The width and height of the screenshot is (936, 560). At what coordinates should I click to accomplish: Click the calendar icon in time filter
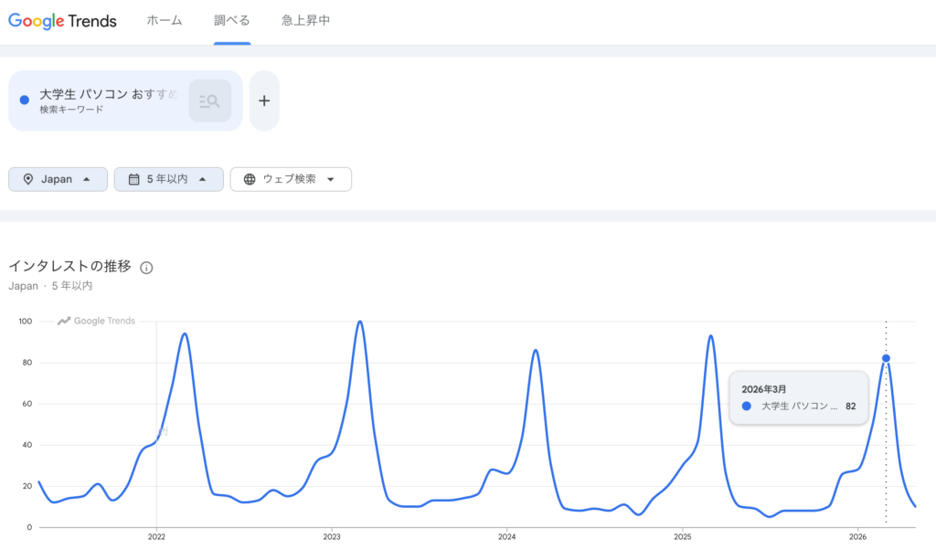133,179
